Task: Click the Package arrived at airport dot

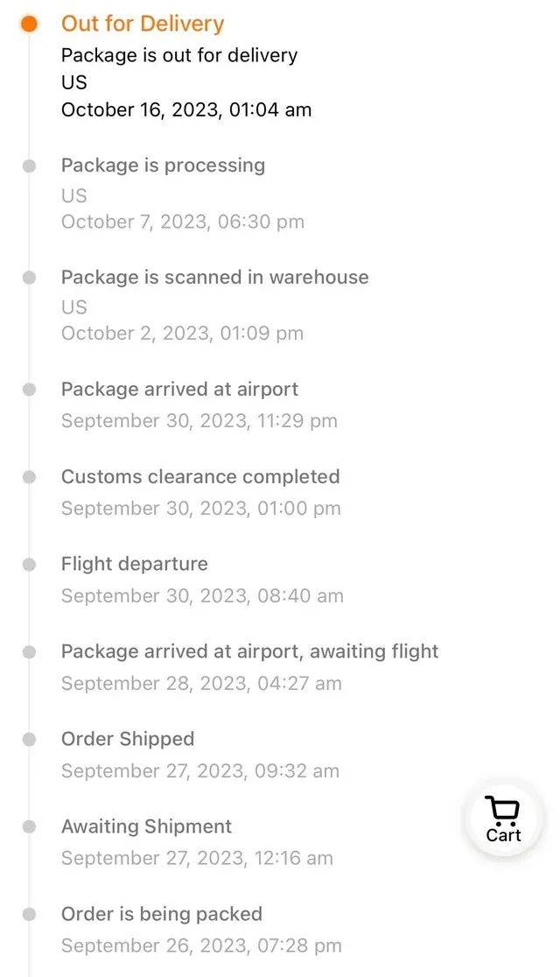Action: [x=30, y=390]
